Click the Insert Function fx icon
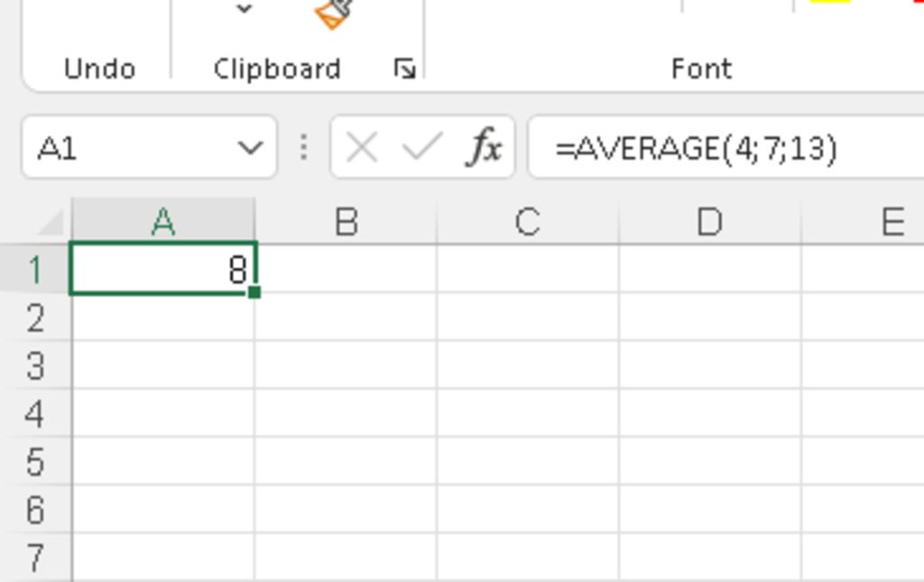Image resolution: width=924 pixels, height=582 pixels. [485, 147]
